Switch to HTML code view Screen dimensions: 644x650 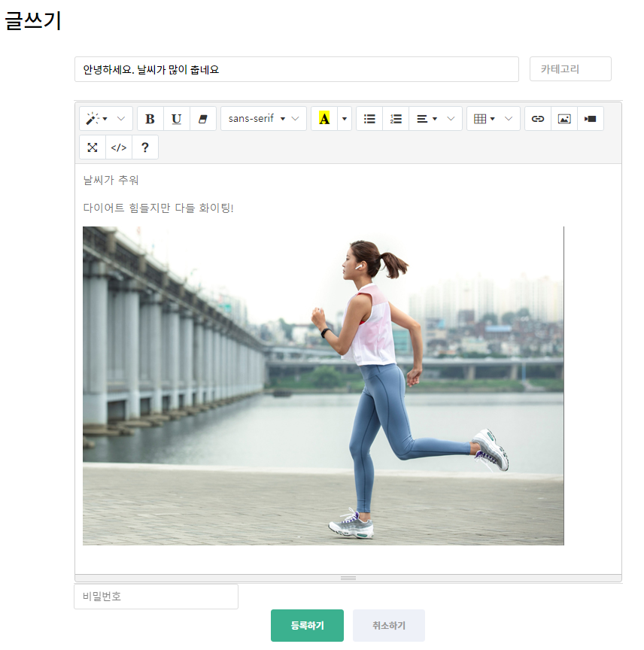118,147
